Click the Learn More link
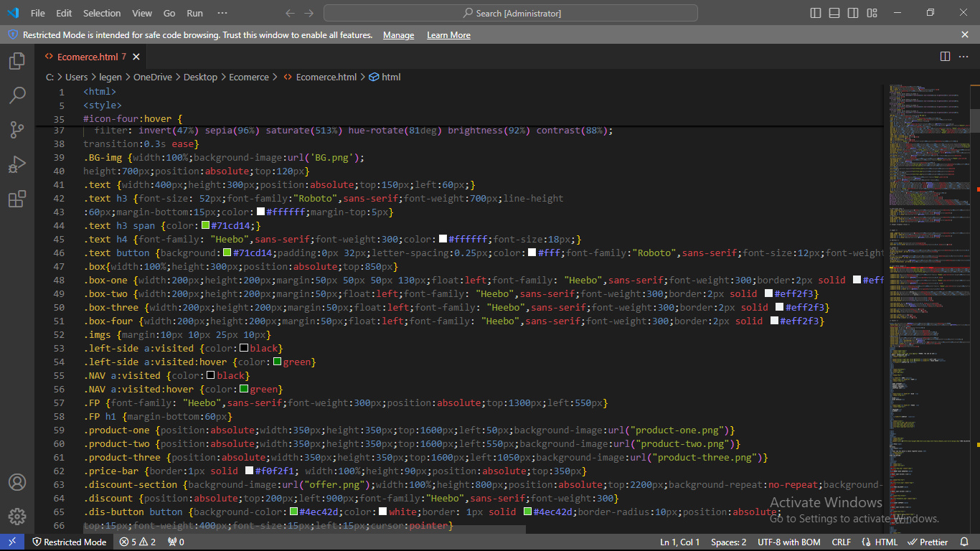Image resolution: width=980 pixels, height=551 pixels. click(448, 35)
